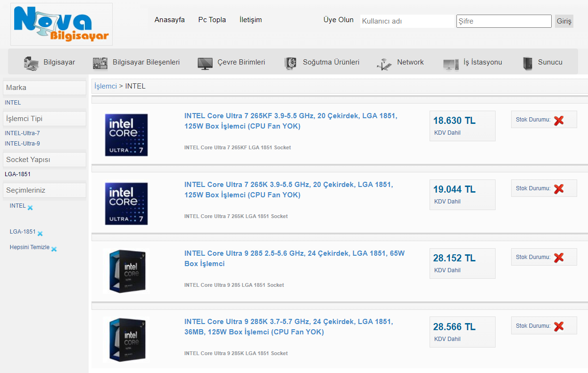The image size is (588, 373).
Task: Click the Hepsini Temizle text
Action: (29, 247)
